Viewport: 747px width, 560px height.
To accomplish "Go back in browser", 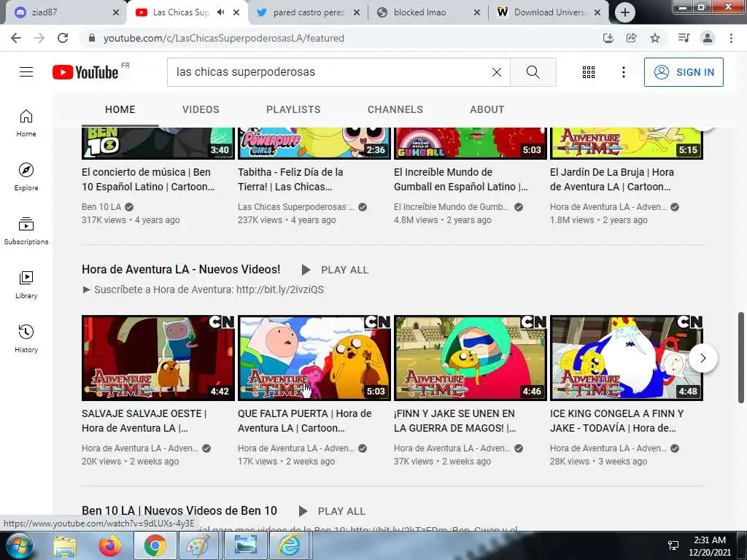I will click(16, 38).
